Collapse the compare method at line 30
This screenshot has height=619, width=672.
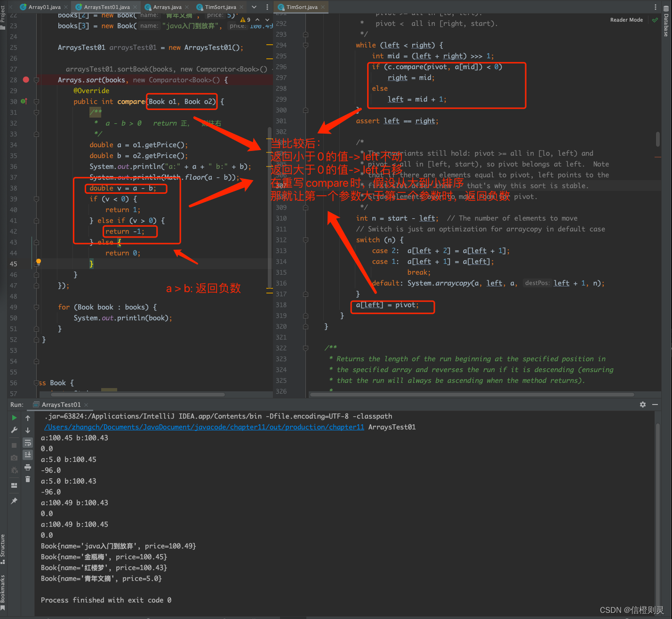(x=36, y=102)
